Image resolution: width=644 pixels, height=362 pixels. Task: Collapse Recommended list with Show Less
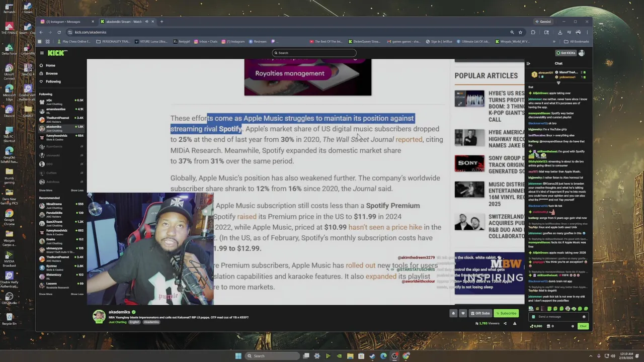coord(77,294)
